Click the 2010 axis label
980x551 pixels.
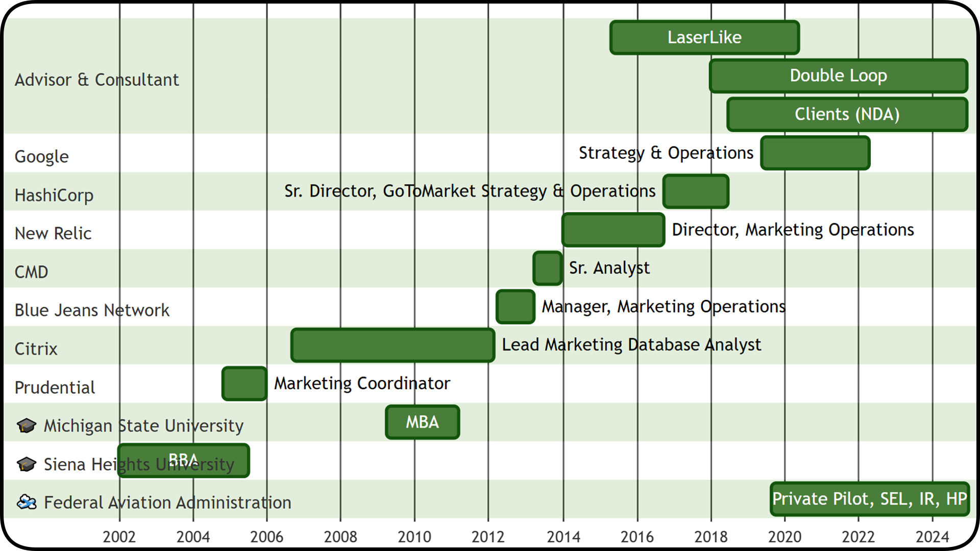coord(414,537)
